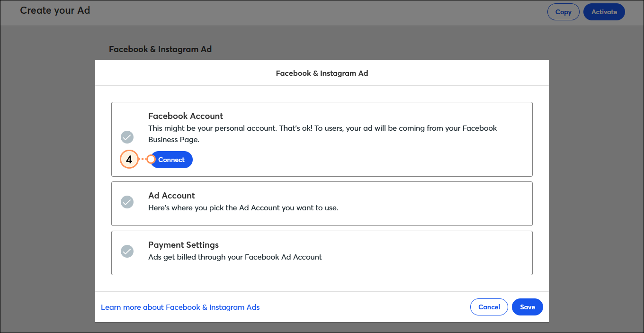Click 'Ads get billed through your Facebook Ad Account'
The image size is (644, 333).
coord(235,257)
